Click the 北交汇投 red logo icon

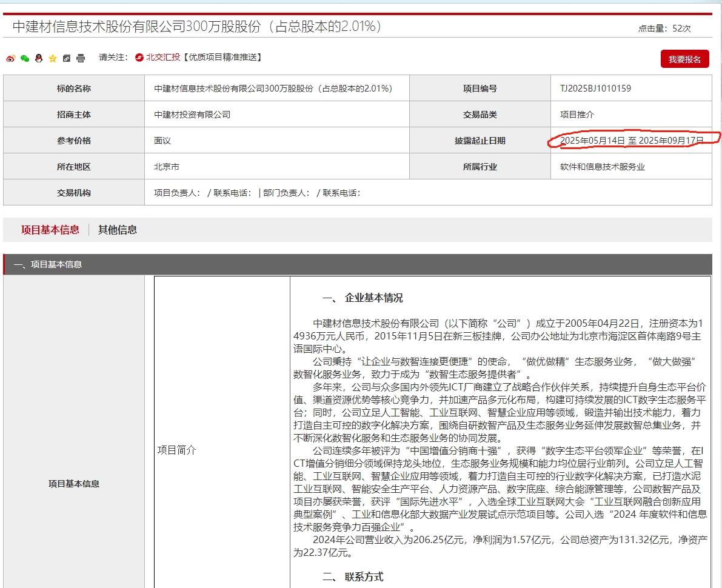coord(139,57)
